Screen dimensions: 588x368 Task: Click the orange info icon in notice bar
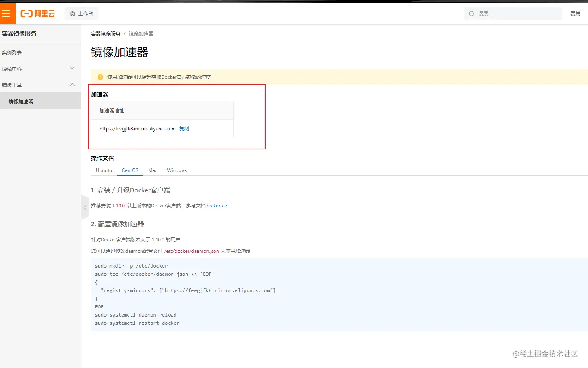pos(100,77)
